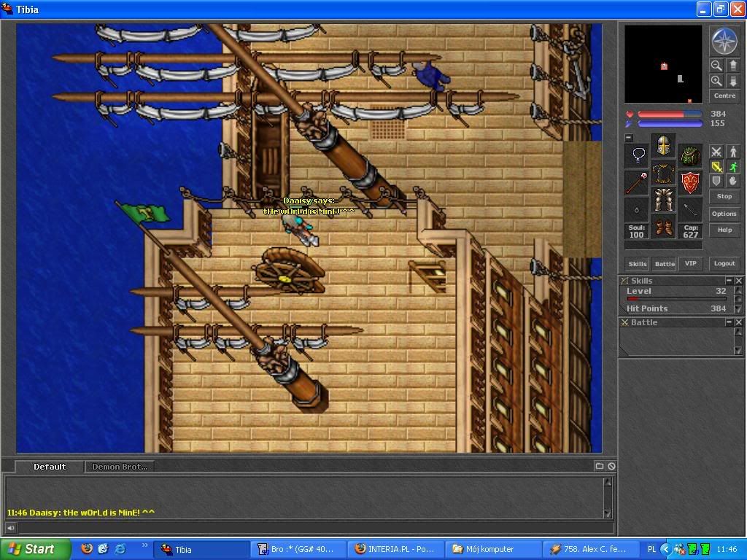Zoom out the minimap

pos(716,66)
